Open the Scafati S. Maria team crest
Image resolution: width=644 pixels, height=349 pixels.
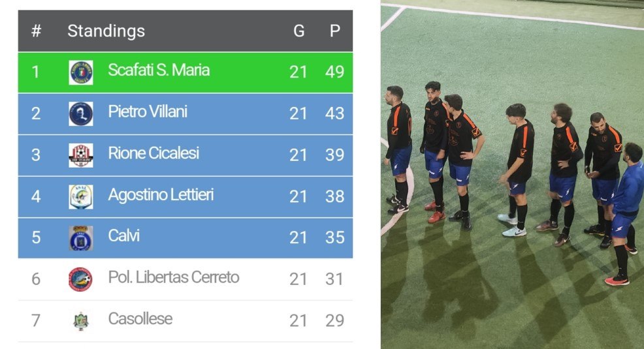[80, 72]
